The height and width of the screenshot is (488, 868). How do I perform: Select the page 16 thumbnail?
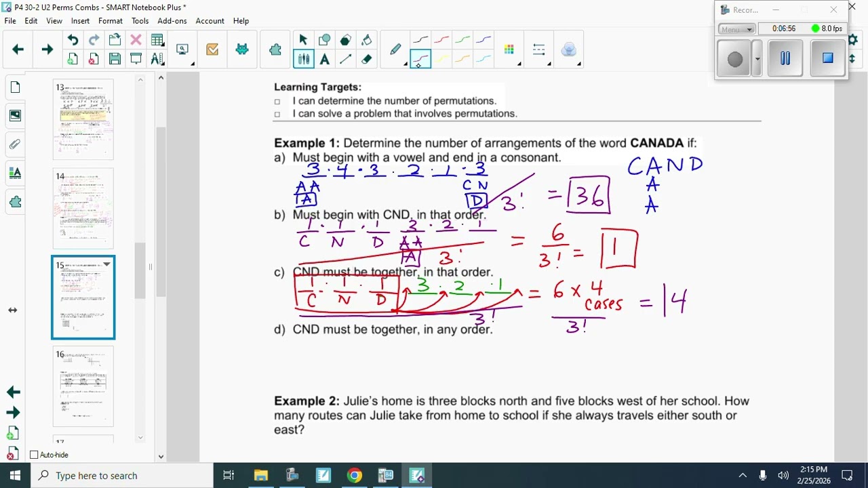[x=83, y=386]
